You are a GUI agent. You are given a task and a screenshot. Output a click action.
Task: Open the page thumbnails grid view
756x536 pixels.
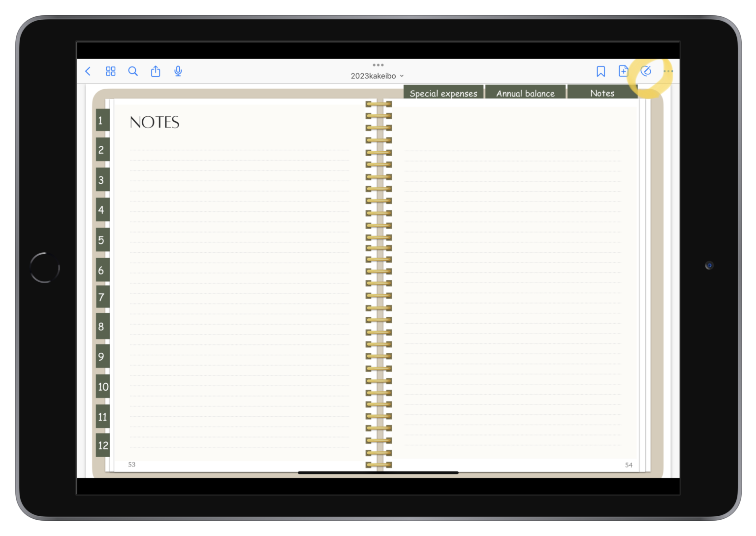click(x=111, y=71)
